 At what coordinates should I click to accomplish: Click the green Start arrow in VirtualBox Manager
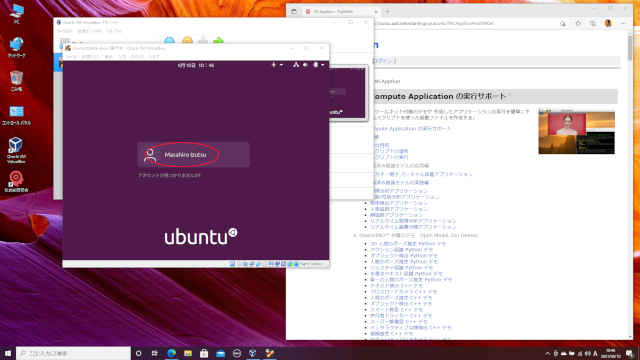[x=218, y=40]
